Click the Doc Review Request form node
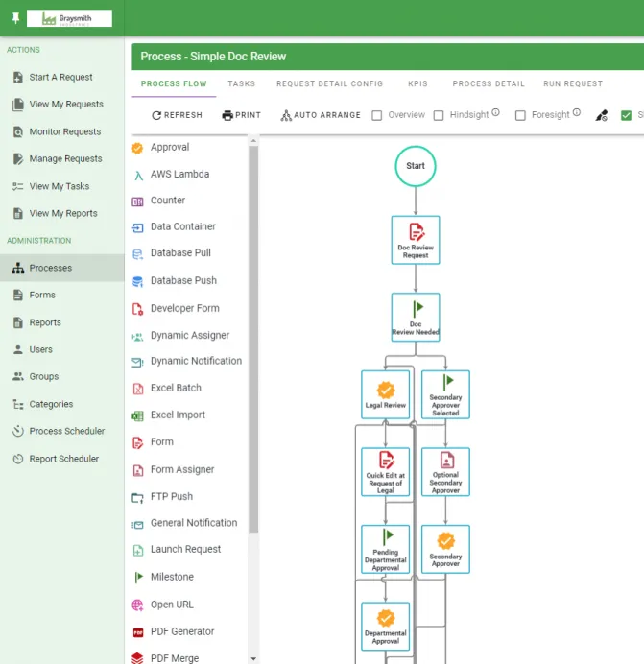 tap(416, 239)
